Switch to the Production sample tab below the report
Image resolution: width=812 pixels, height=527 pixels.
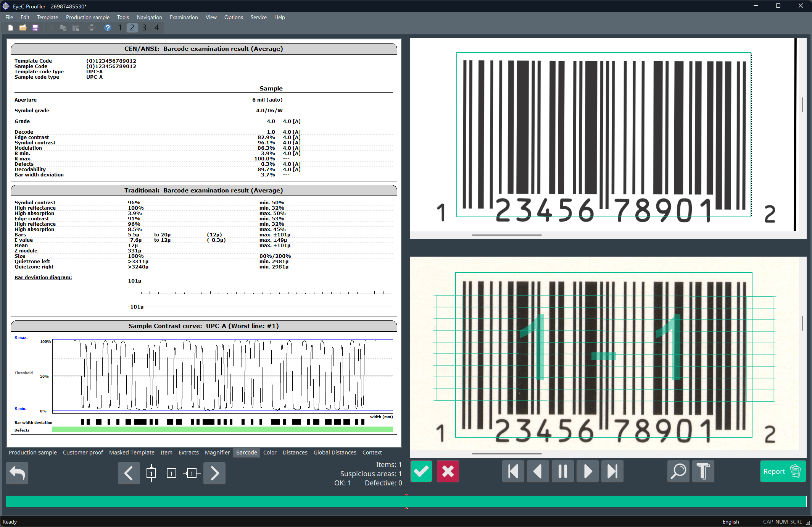pos(33,453)
